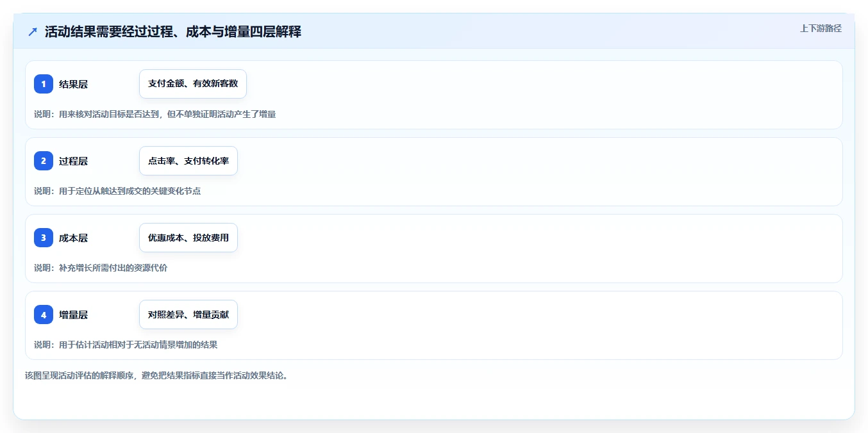Click the main title 活动结果需要经过过程、成本与增量四层解释
Image resolution: width=868 pixels, height=433 pixels.
pos(173,32)
